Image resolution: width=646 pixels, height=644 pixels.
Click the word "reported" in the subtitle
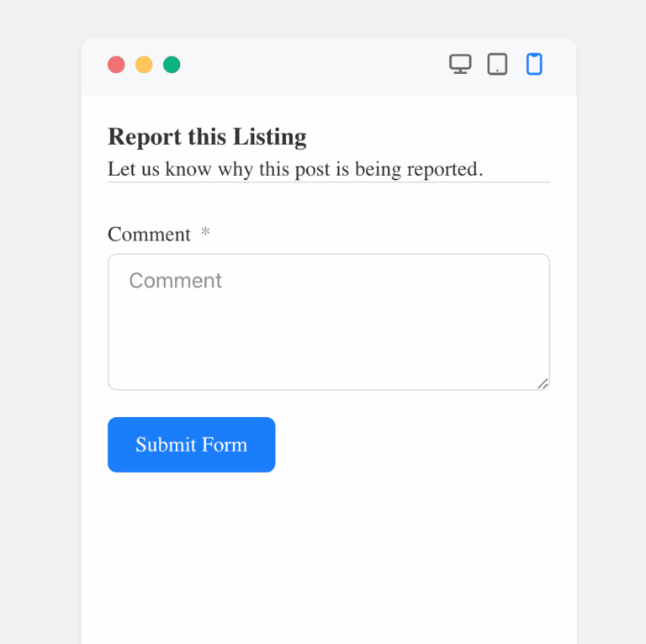(442, 169)
